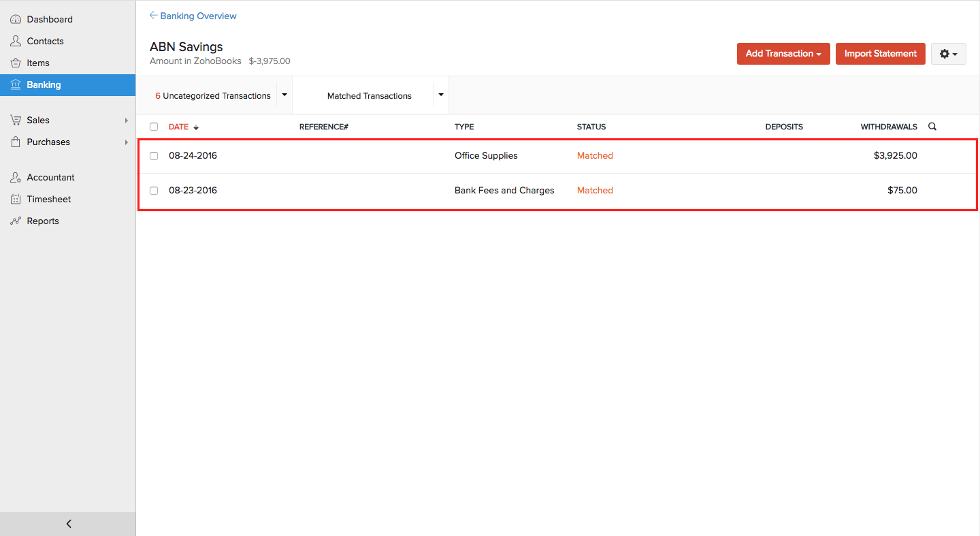
Task: Check the select-all checkbox in the header row
Action: (x=153, y=127)
